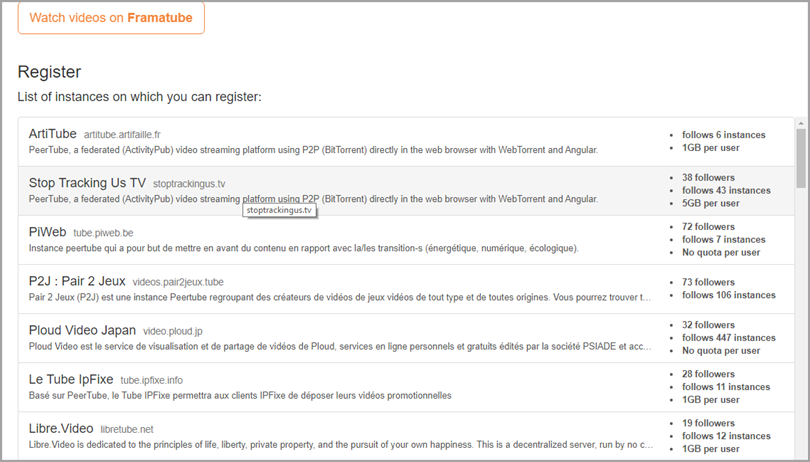
Task: Open the P2J : Pair 2 Jeux instance
Action: (x=77, y=281)
